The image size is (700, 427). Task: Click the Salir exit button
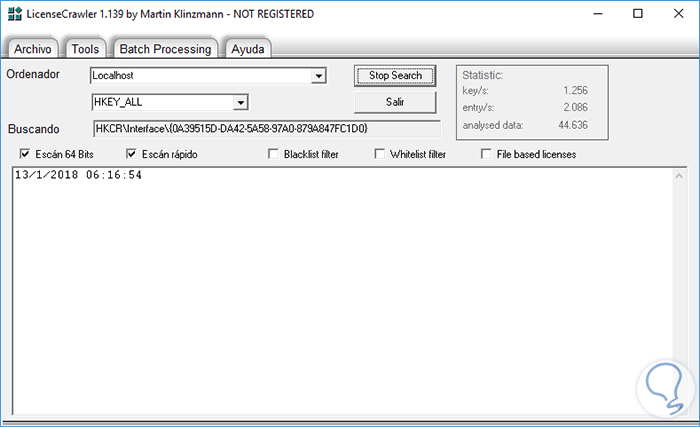tap(395, 102)
